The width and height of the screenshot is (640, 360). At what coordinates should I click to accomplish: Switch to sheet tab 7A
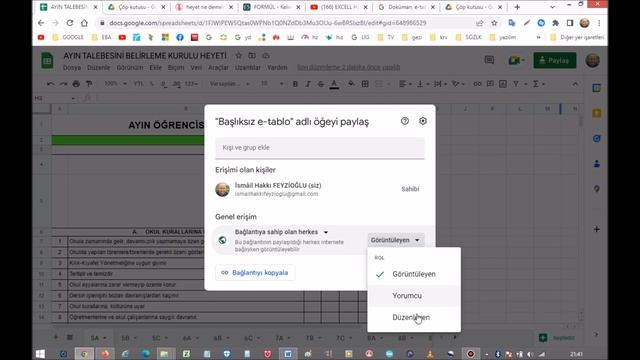click(x=282, y=338)
